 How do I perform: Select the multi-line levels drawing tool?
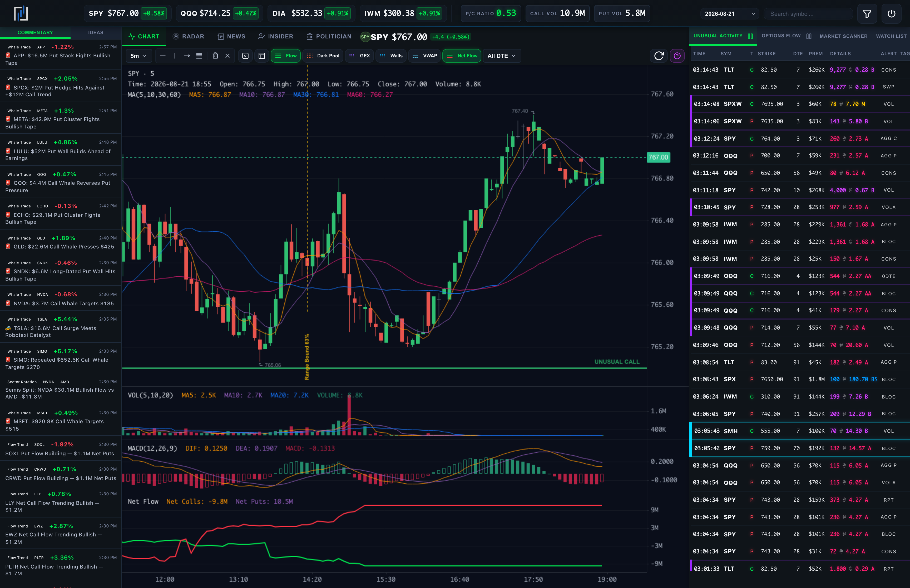pos(199,56)
